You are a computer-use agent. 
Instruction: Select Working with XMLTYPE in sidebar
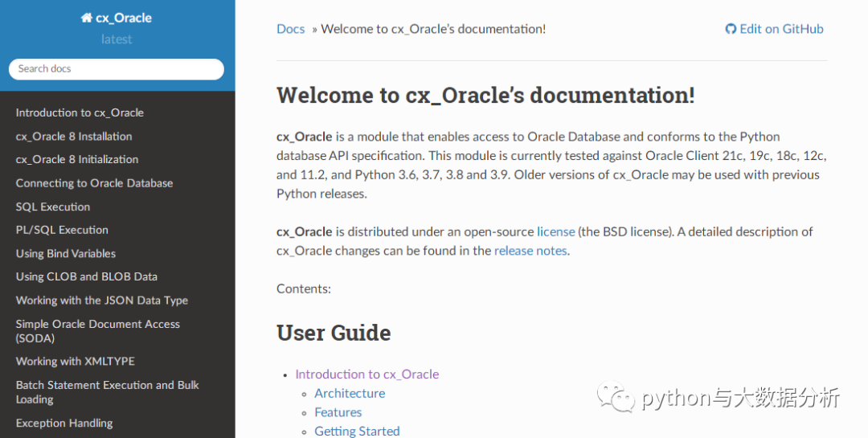(x=76, y=361)
